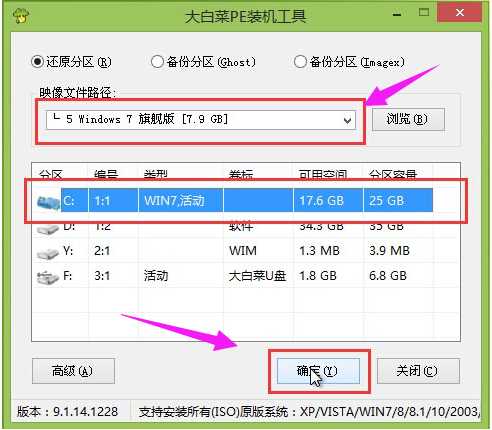Click the app mushroom icon in title bar
Screen dimensions: 492x430
[21, 15]
